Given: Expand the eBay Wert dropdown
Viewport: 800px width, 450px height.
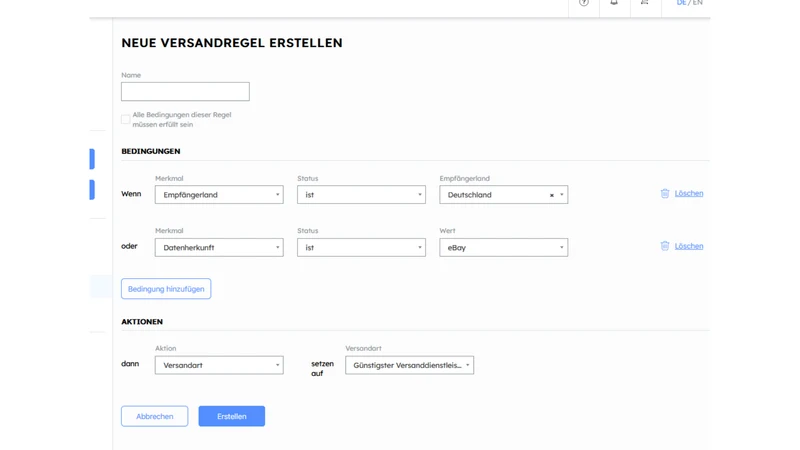Looking at the screenshot, I should [504, 247].
